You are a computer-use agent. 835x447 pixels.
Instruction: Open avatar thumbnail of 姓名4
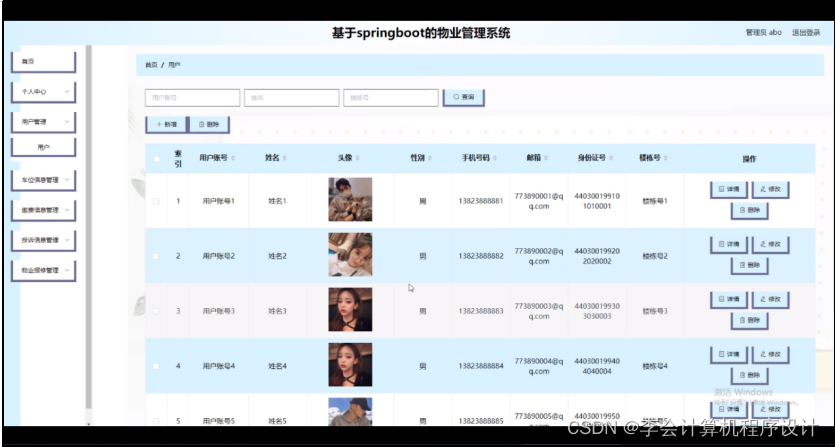(x=350, y=364)
